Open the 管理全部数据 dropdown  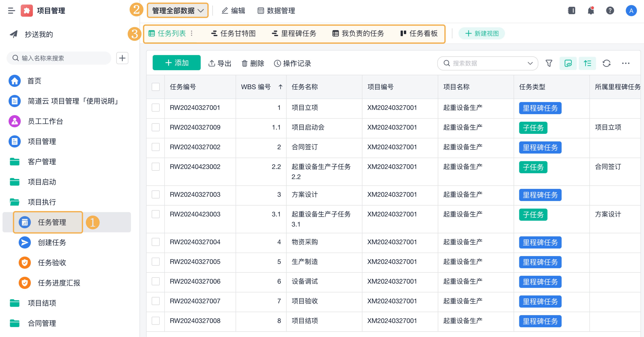point(177,10)
